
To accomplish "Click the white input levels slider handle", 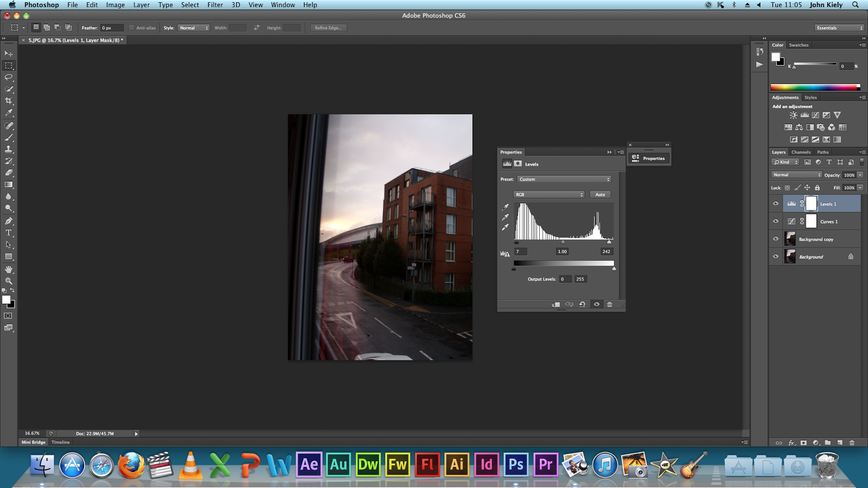I will click(609, 242).
